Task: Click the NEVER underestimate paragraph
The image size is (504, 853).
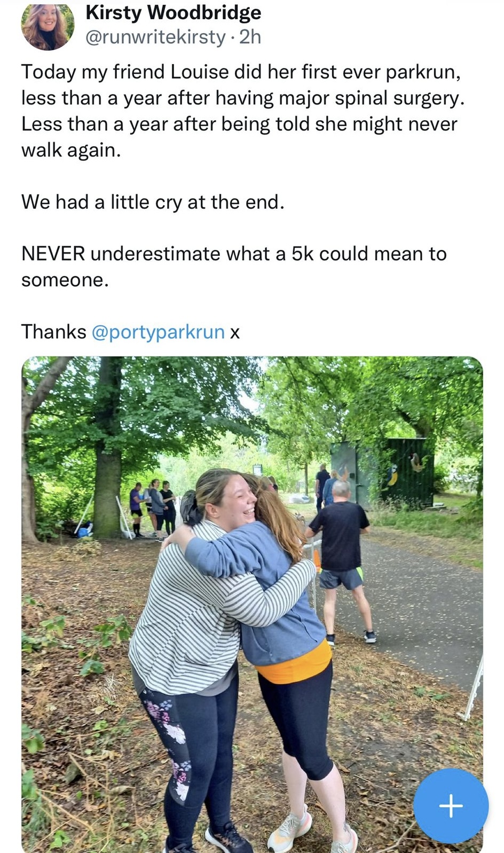Action: (x=234, y=267)
